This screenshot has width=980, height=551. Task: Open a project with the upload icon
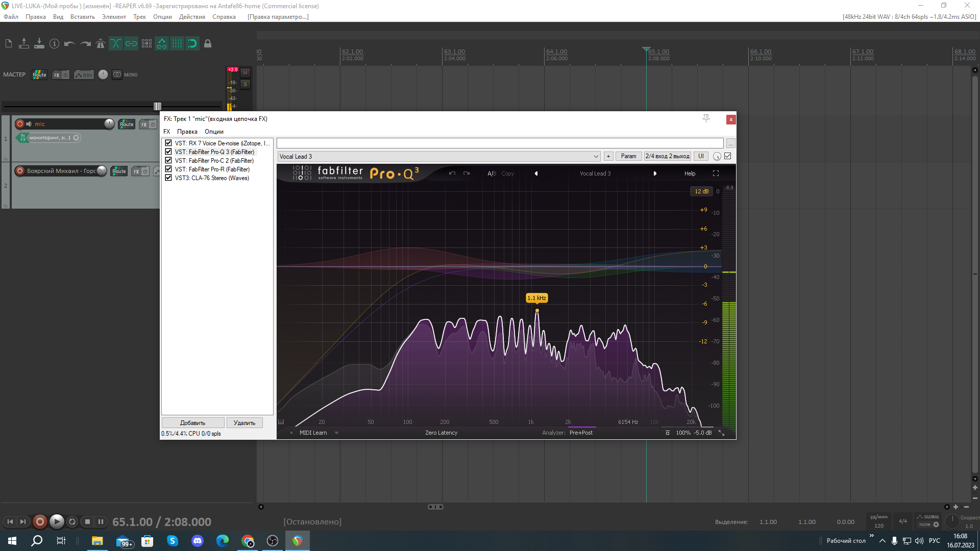(24, 44)
